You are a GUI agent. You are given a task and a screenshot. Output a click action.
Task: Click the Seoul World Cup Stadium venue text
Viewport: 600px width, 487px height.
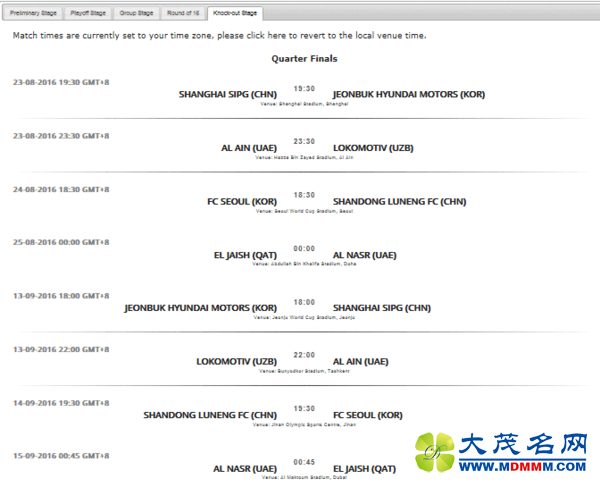(304, 211)
